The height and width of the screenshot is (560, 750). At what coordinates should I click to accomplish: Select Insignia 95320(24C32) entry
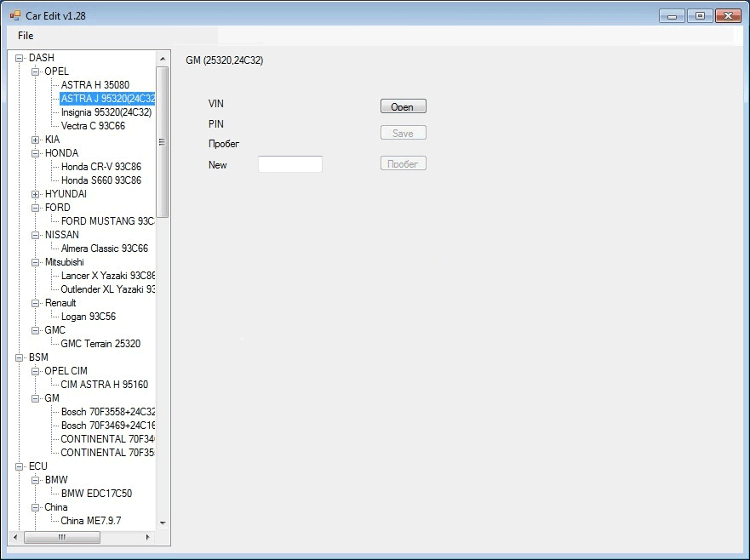pos(106,112)
